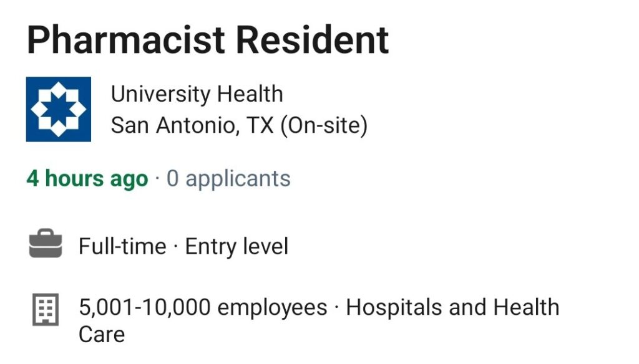Click the word Resident in the heading
Image resolution: width=639 pixels, height=364 pixels.
pos(313,40)
